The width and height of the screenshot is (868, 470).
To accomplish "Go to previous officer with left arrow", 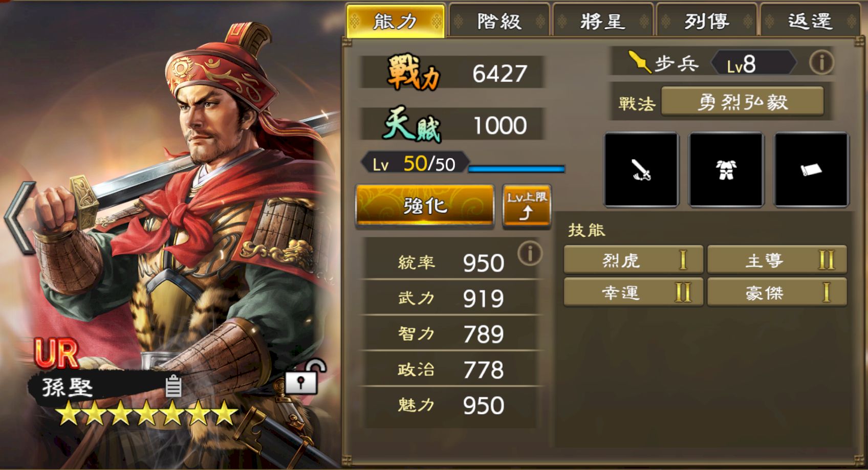I will coord(20,218).
